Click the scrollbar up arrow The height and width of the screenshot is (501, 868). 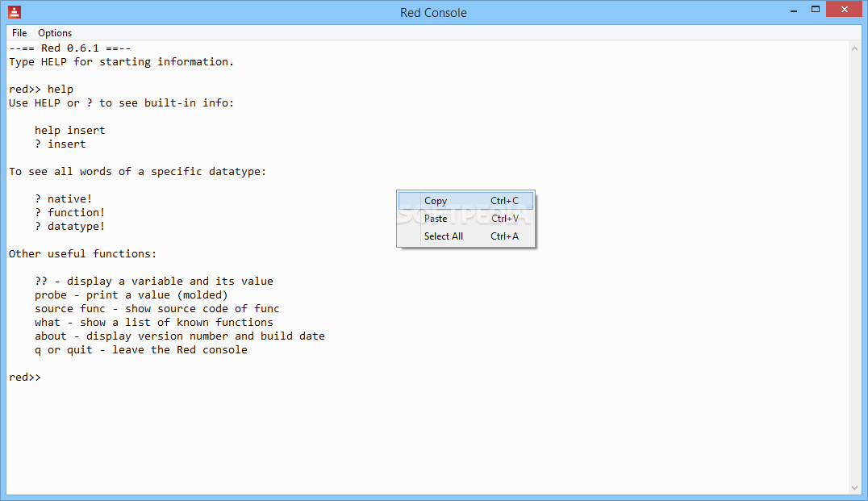pyautogui.click(x=855, y=48)
